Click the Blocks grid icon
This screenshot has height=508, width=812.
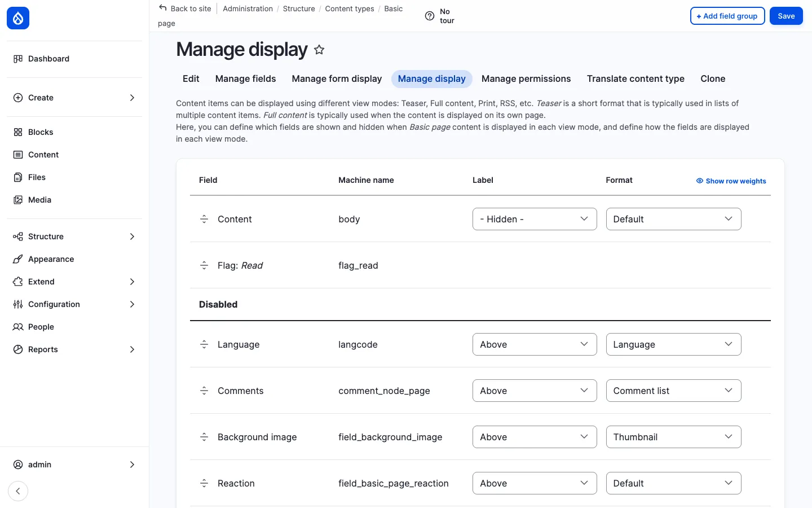pos(18,132)
